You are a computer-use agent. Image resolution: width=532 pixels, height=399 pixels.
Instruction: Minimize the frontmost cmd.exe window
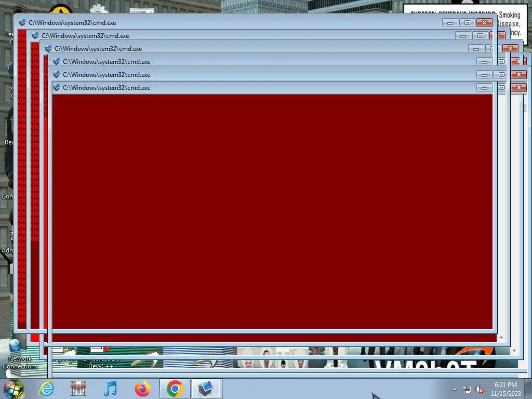[484, 87]
